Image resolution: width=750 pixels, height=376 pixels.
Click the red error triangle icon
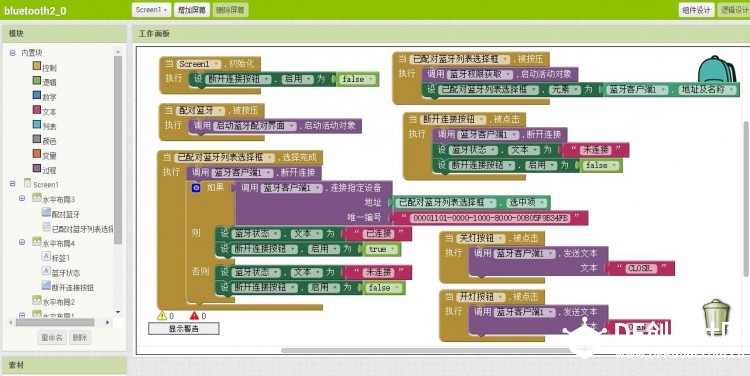pyautogui.click(x=194, y=316)
